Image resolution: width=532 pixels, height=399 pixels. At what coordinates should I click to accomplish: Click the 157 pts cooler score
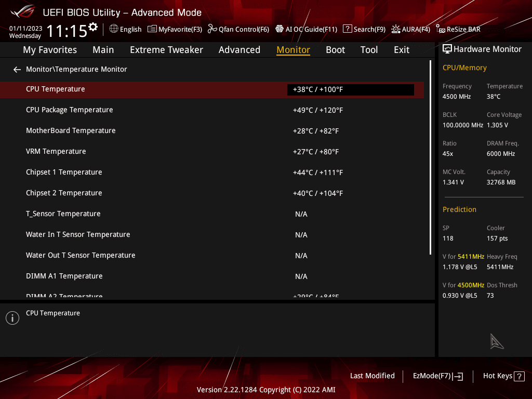click(x=497, y=238)
